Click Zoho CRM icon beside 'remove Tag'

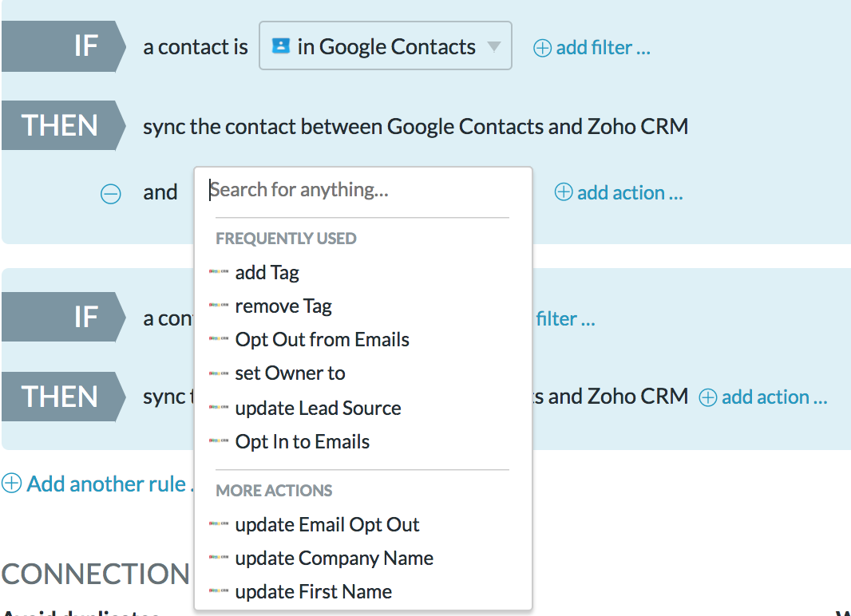coord(219,306)
